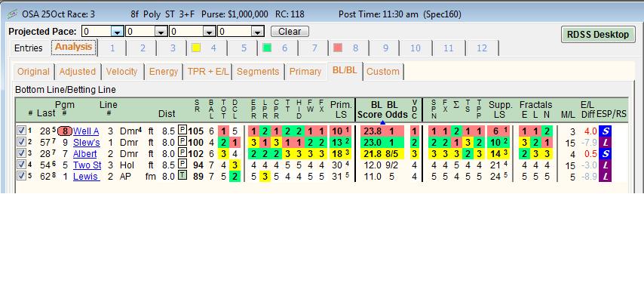The height and width of the screenshot is (302, 644).
Task: Click the yellow marker on tab 4
Action: click(196, 48)
